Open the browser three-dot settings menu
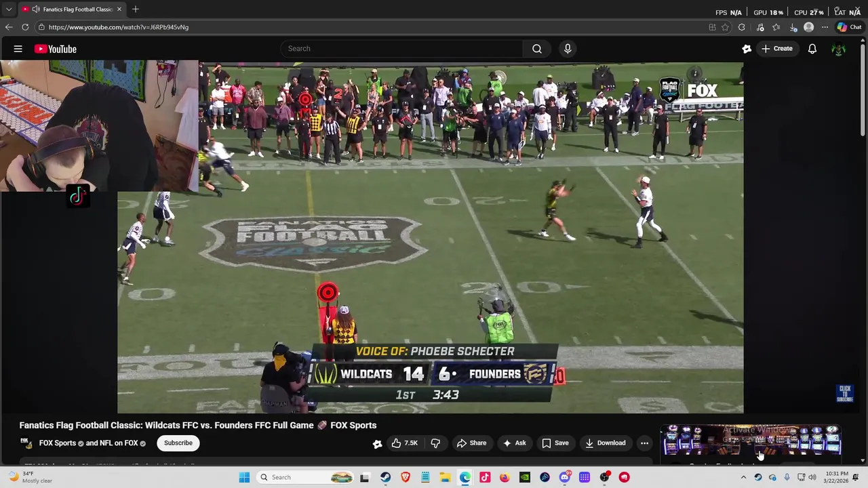The height and width of the screenshot is (488, 868). click(825, 27)
